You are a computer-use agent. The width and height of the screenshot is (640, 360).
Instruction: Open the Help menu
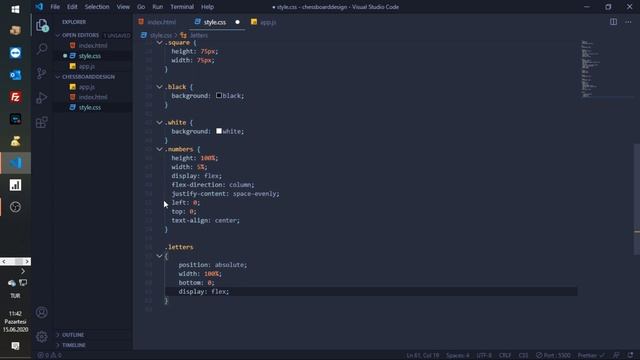point(207,7)
